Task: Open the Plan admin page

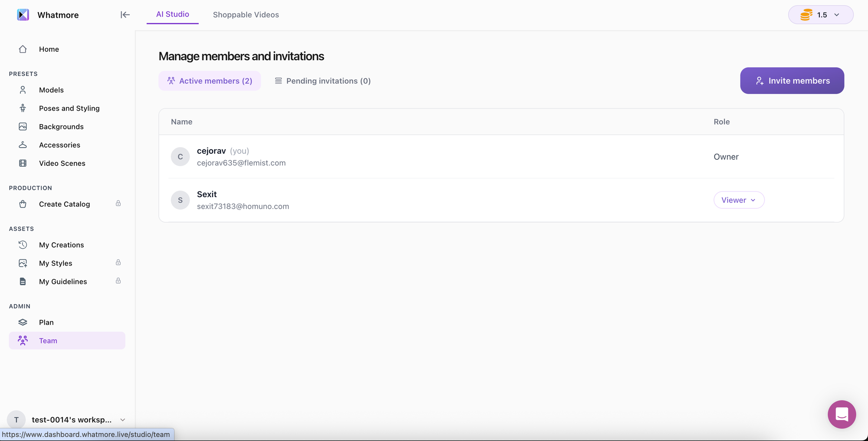Action: click(46, 322)
